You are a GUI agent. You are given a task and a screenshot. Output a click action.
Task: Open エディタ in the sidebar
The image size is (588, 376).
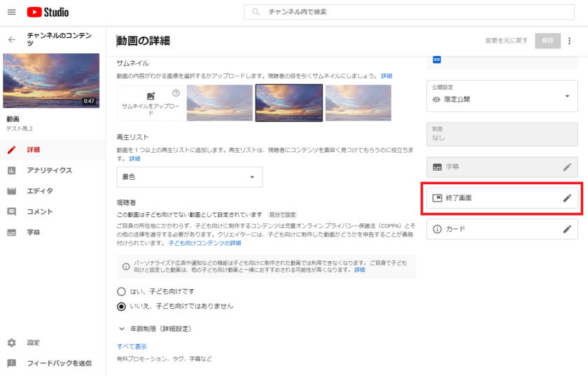point(40,190)
